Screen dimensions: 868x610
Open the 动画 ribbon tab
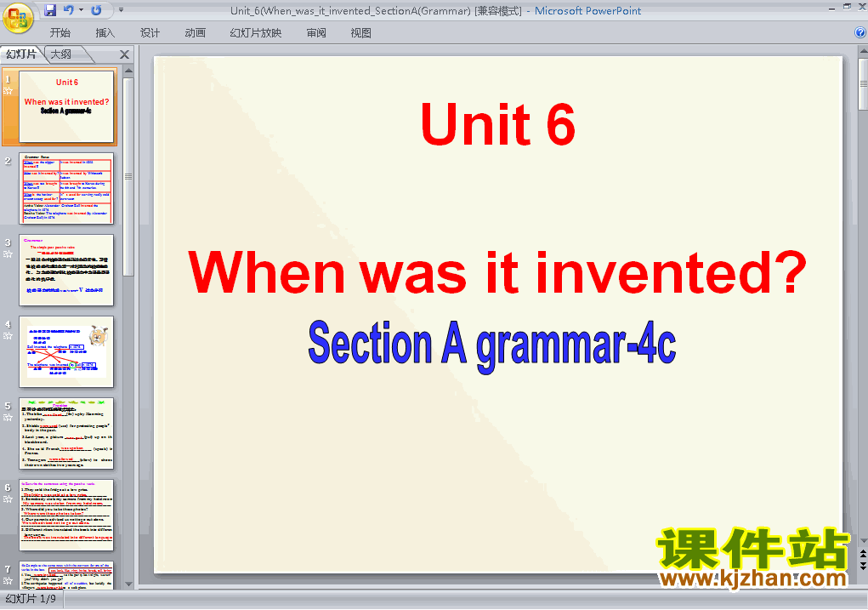[x=195, y=32]
